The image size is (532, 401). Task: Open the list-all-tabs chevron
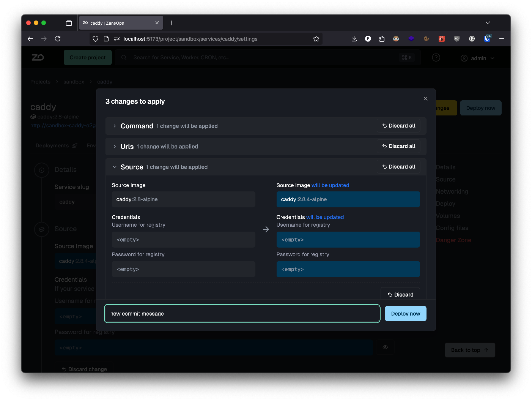(488, 23)
